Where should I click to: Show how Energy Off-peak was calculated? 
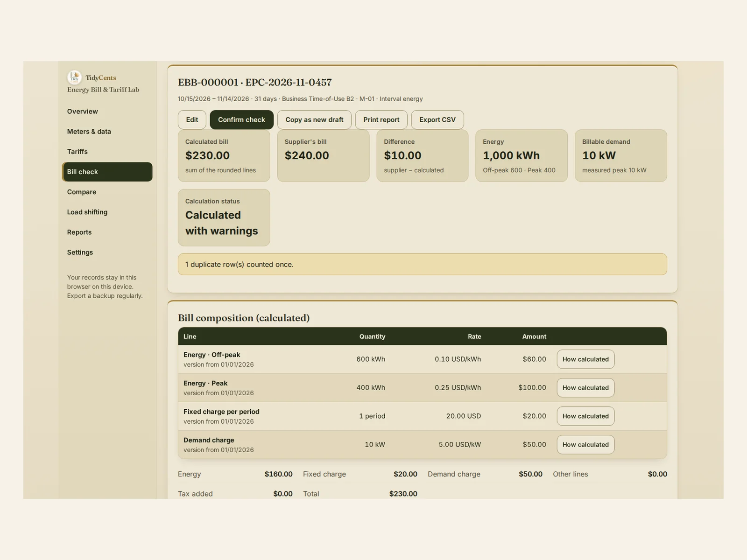(x=585, y=359)
